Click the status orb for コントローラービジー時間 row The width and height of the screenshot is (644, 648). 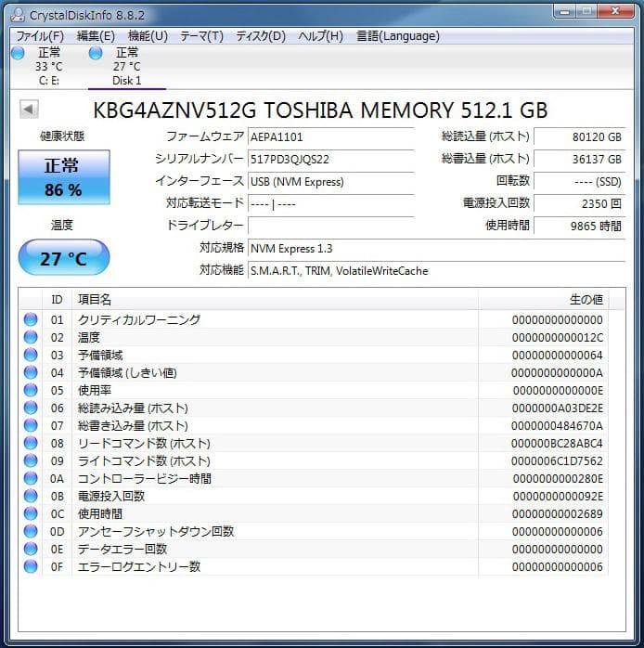point(31,478)
